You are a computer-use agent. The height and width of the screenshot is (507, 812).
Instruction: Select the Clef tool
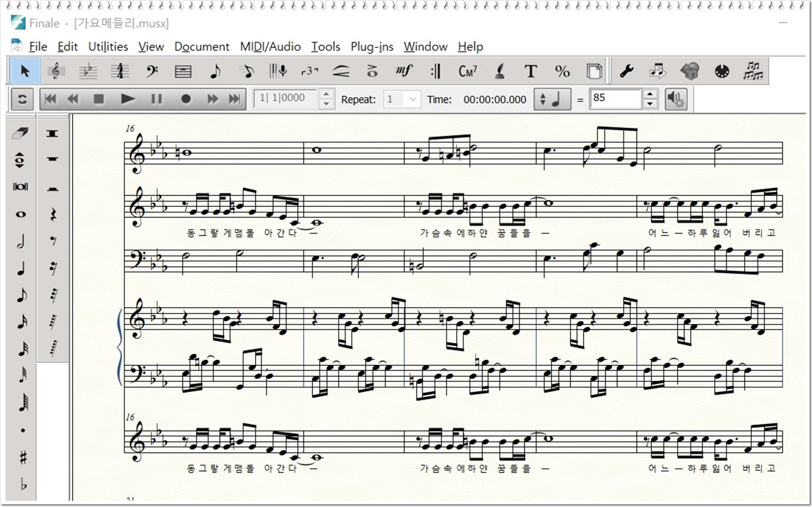[56, 71]
